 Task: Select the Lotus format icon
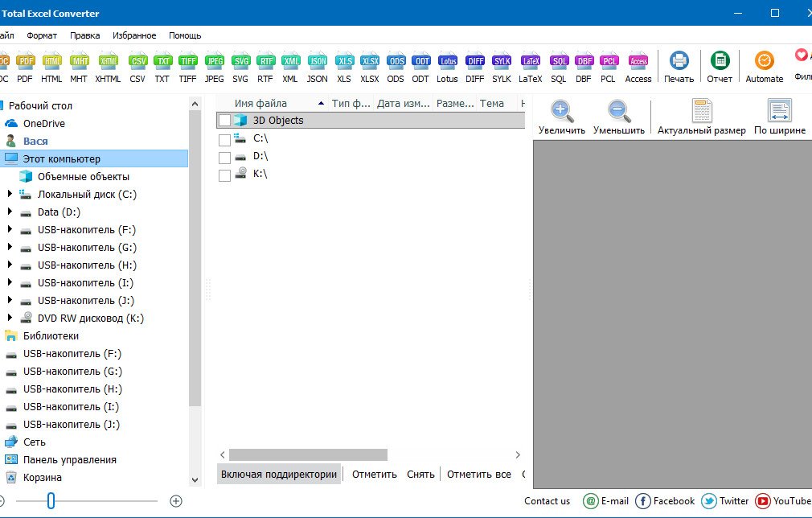[448, 68]
